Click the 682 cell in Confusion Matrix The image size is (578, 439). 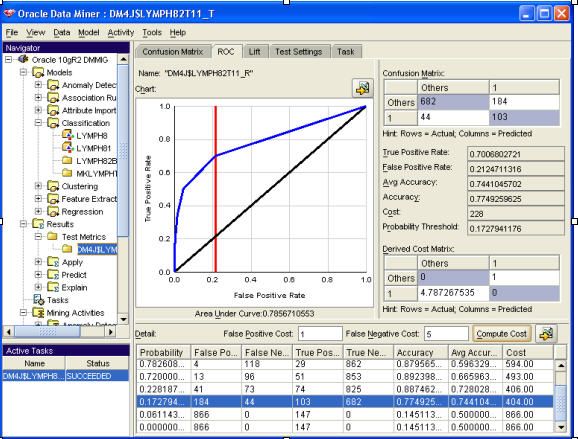pyautogui.click(x=453, y=102)
